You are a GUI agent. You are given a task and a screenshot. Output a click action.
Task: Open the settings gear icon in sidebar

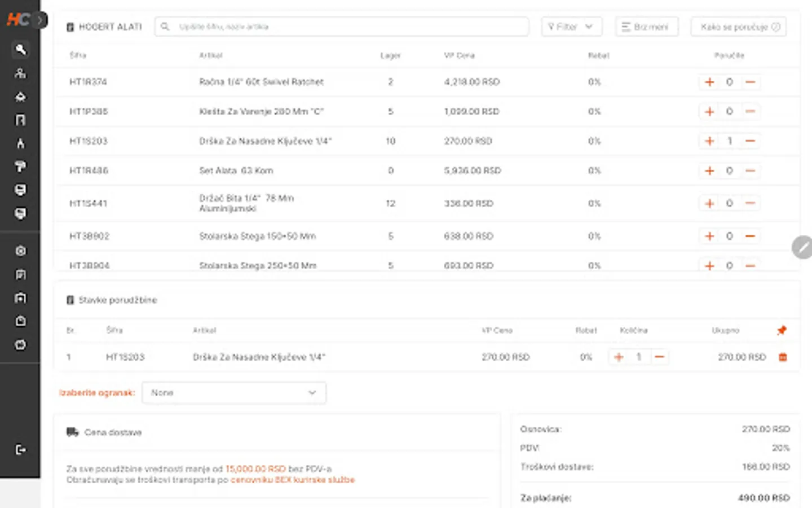pyautogui.click(x=20, y=251)
